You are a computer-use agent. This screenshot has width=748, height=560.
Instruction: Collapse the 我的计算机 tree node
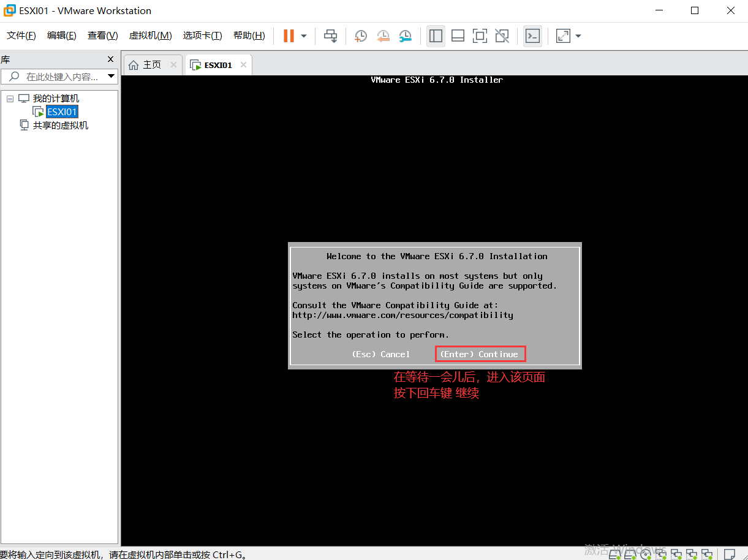[x=10, y=99]
